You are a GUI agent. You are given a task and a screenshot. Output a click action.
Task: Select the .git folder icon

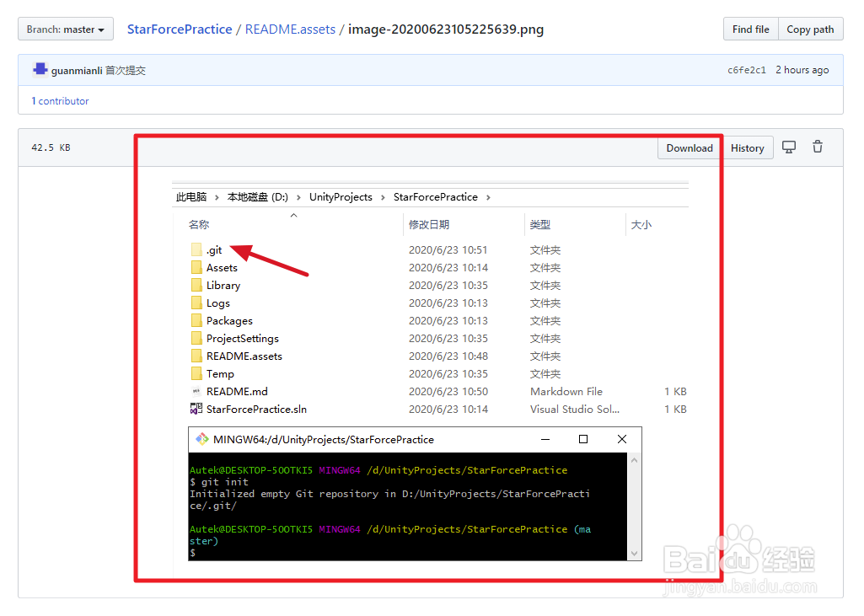[196, 249]
